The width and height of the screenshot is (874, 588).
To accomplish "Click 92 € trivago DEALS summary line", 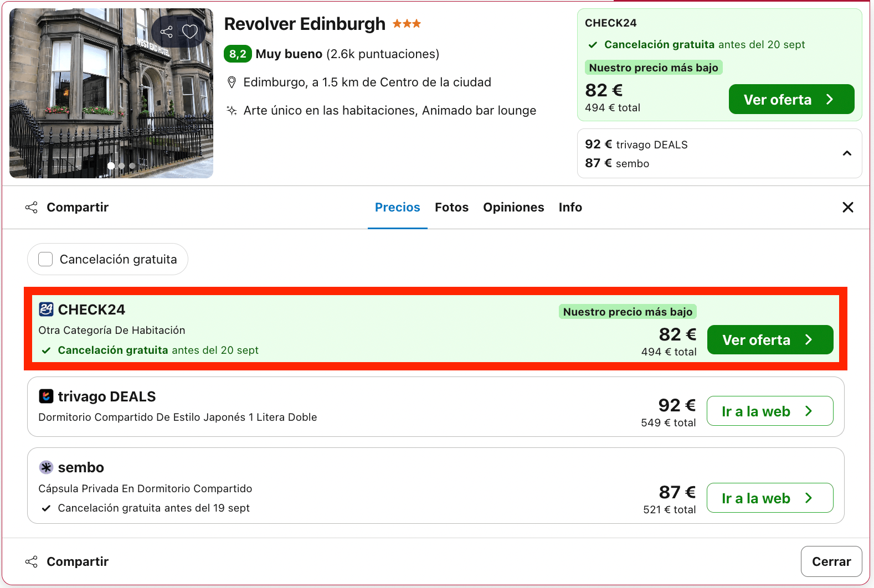I will [x=636, y=145].
